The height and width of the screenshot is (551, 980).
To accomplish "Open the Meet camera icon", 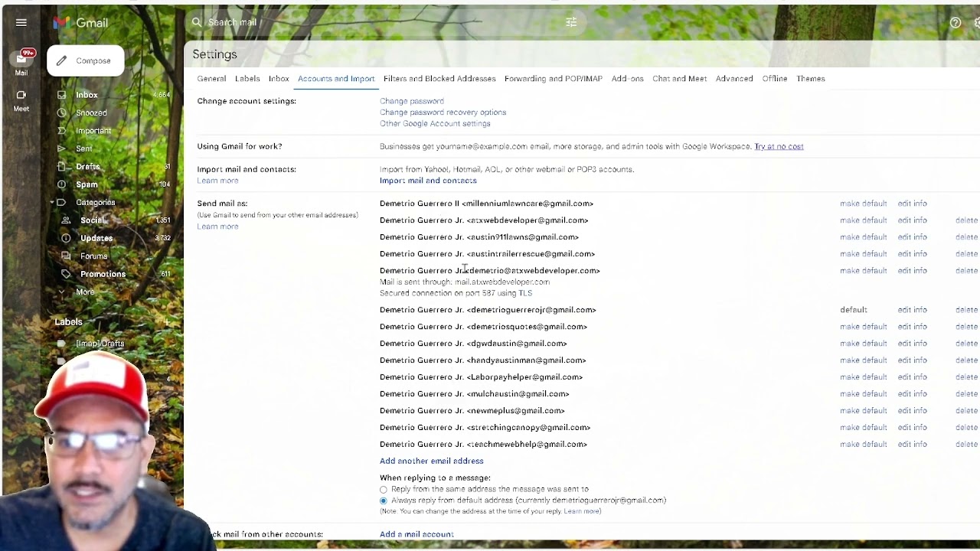I will (x=21, y=95).
